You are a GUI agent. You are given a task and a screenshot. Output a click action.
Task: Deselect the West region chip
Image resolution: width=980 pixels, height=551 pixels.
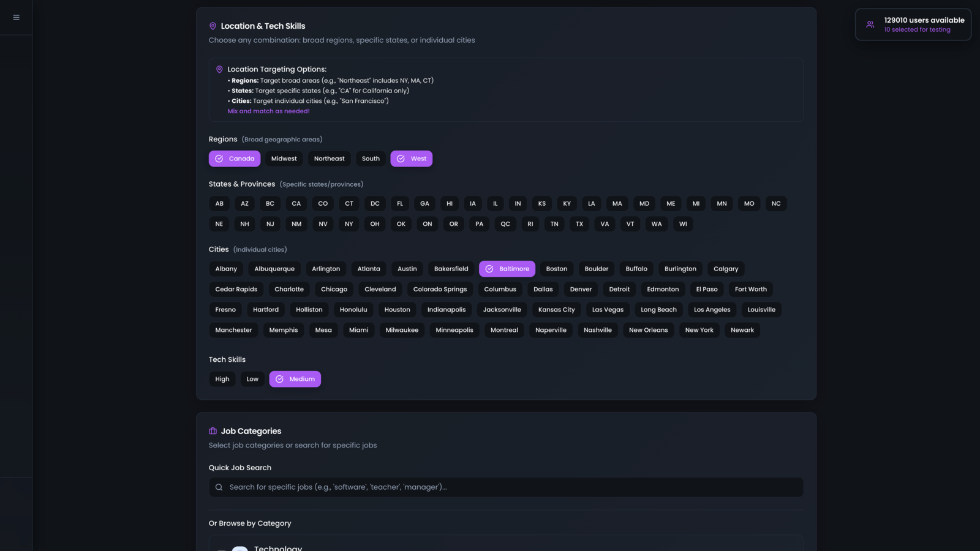tap(412, 159)
